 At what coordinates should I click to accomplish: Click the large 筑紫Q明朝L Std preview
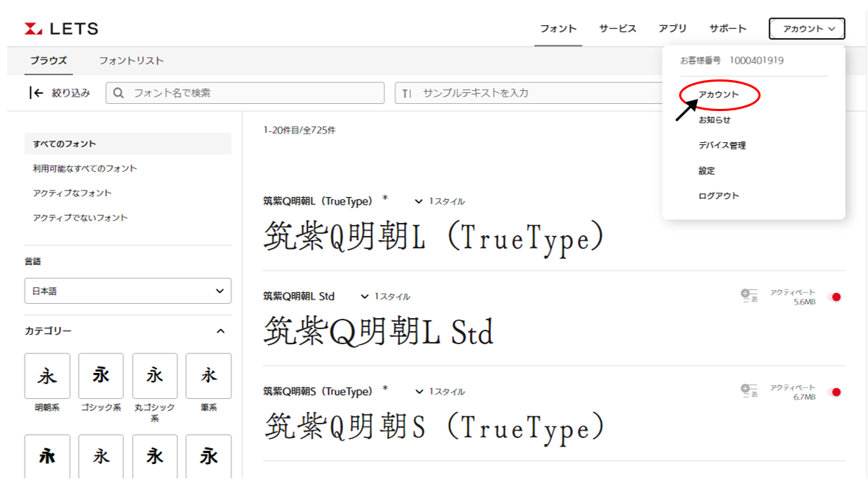pos(379,330)
